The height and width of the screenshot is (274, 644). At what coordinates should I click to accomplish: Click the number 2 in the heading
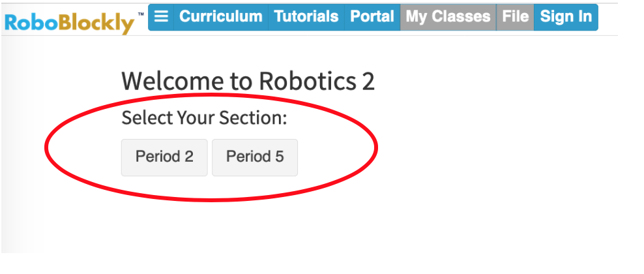368,82
